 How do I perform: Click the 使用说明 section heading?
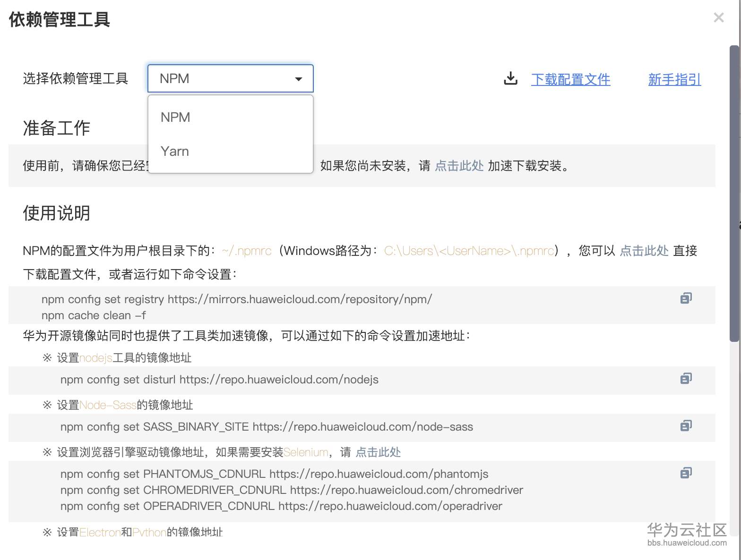point(57,213)
